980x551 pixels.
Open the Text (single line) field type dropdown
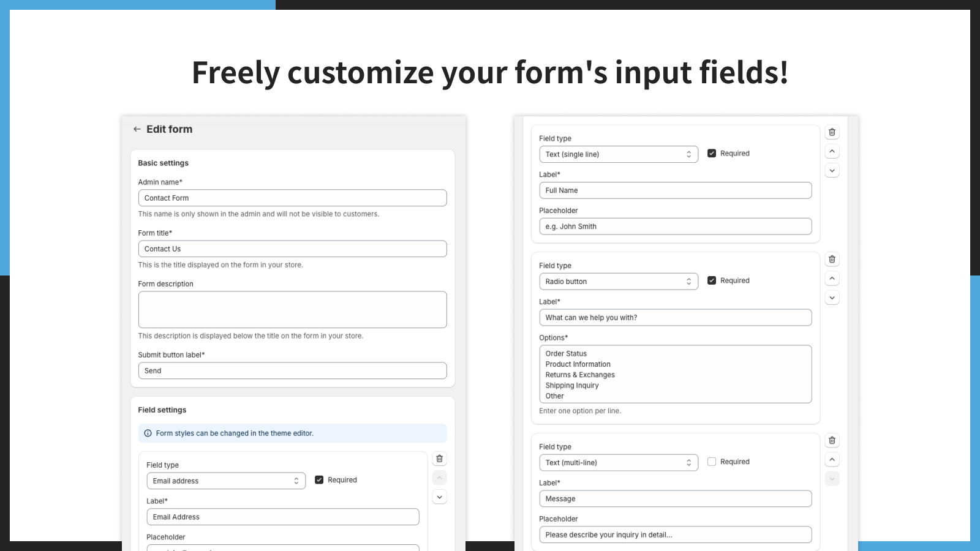(619, 154)
